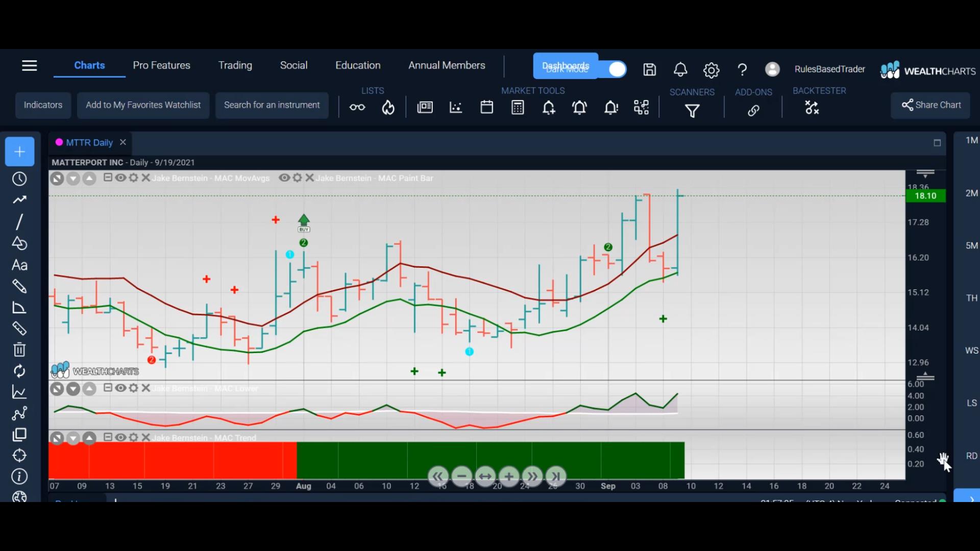
Task: Switch to the Charts tab
Action: click(x=89, y=65)
